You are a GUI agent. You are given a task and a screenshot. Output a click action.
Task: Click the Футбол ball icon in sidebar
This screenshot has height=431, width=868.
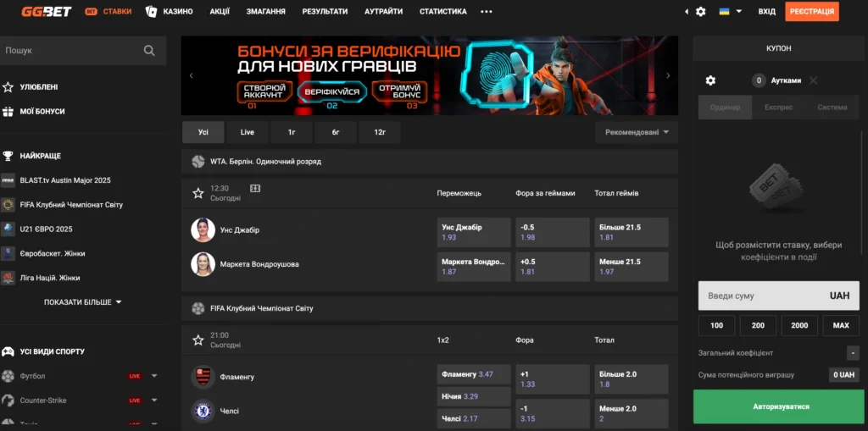point(8,376)
